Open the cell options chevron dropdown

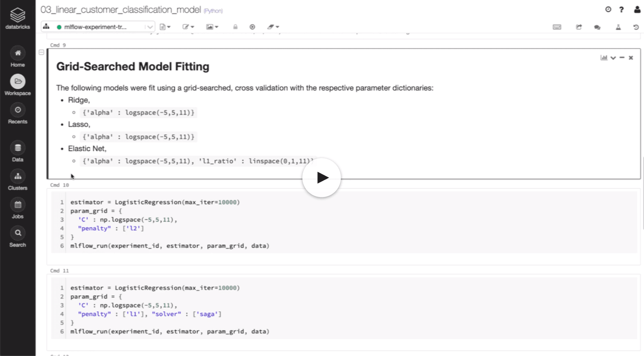(613, 58)
